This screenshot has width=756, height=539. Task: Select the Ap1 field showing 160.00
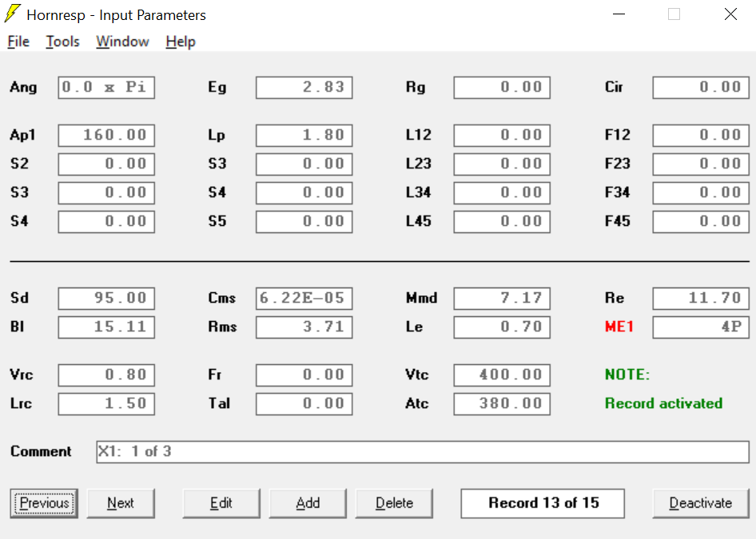(x=106, y=136)
